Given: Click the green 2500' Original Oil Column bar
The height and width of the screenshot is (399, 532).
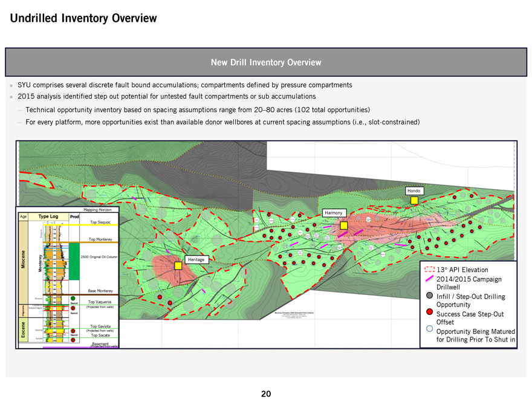Looking at the screenshot, I should [74, 261].
